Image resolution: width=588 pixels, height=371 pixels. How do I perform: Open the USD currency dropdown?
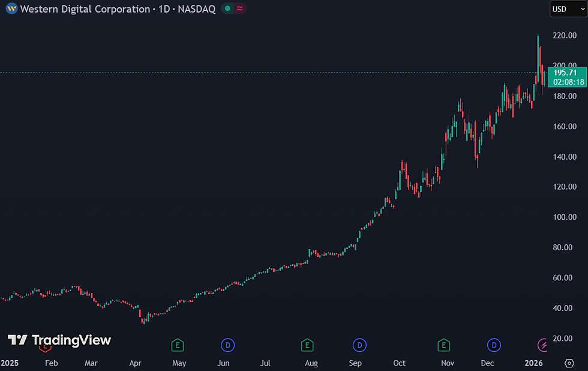point(569,9)
